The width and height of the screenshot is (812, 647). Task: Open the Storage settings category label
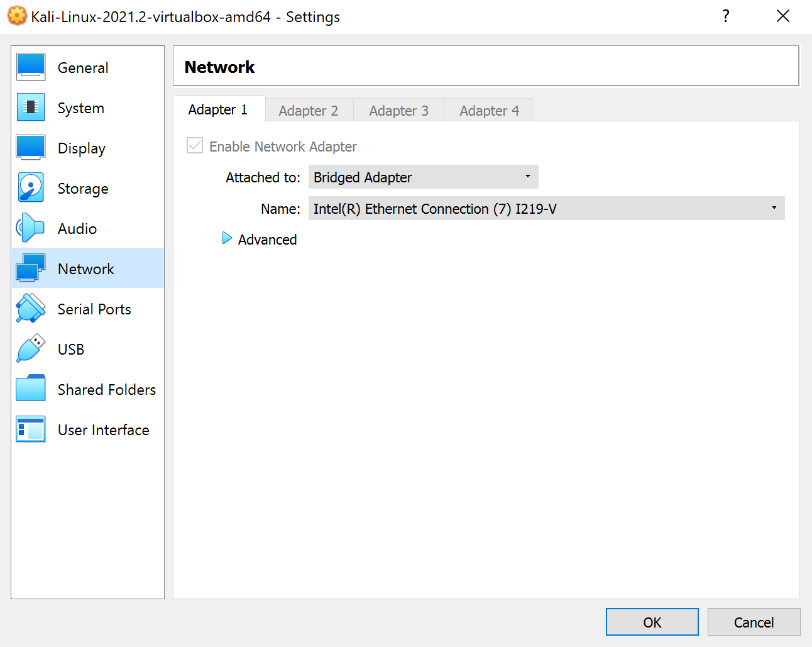83,189
